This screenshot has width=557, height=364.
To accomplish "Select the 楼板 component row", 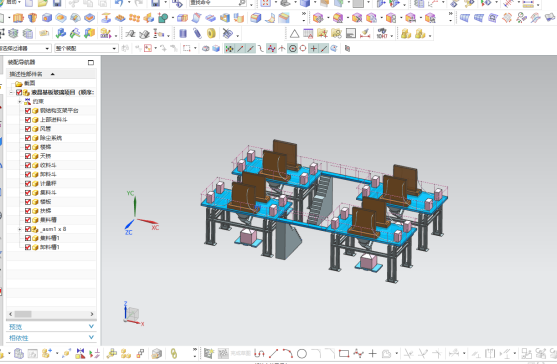I will click(x=52, y=201).
